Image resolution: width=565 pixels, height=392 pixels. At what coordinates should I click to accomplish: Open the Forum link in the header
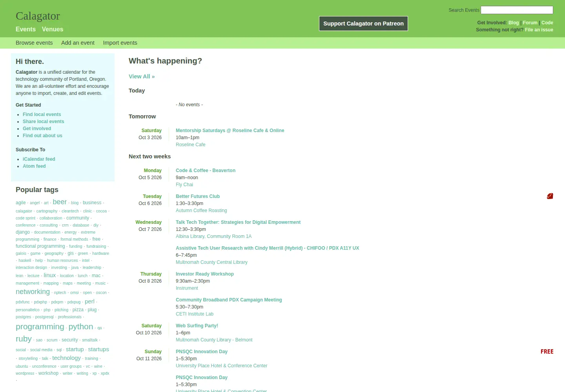(x=530, y=23)
